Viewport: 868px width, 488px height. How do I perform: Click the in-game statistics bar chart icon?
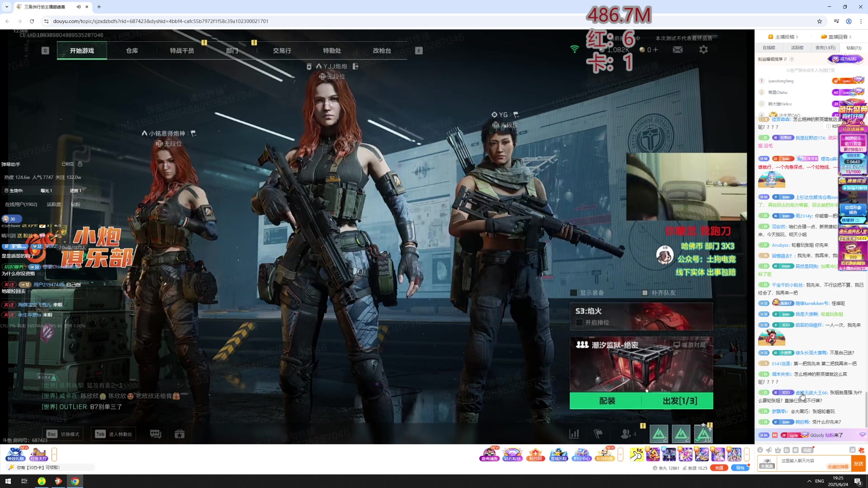tap(574, 434)
